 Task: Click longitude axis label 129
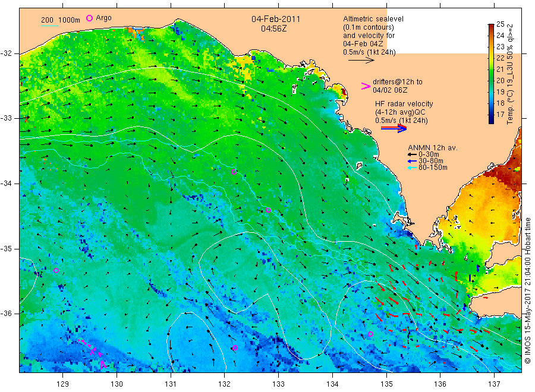tap(63, 384)
